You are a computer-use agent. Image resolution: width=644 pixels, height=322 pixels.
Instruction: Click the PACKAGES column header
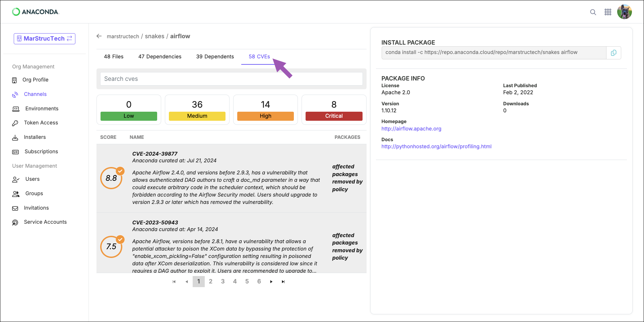347,137
